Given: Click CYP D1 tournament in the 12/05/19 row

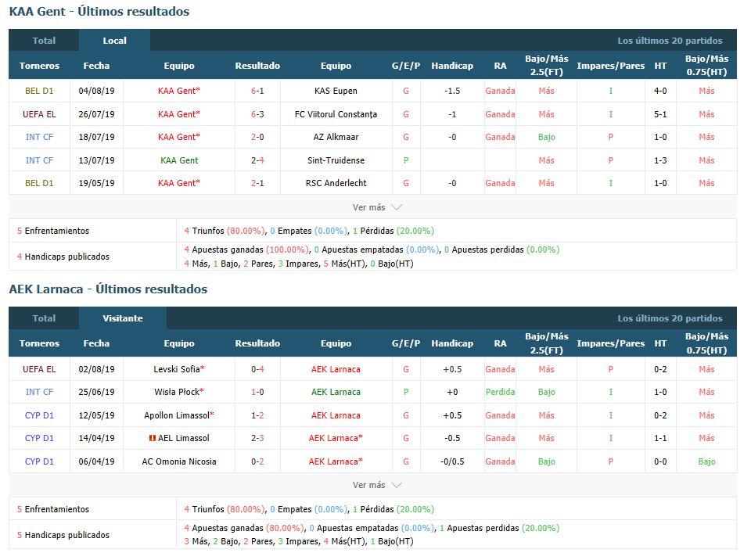Looking at the screenshot, I should coord(39,415).
